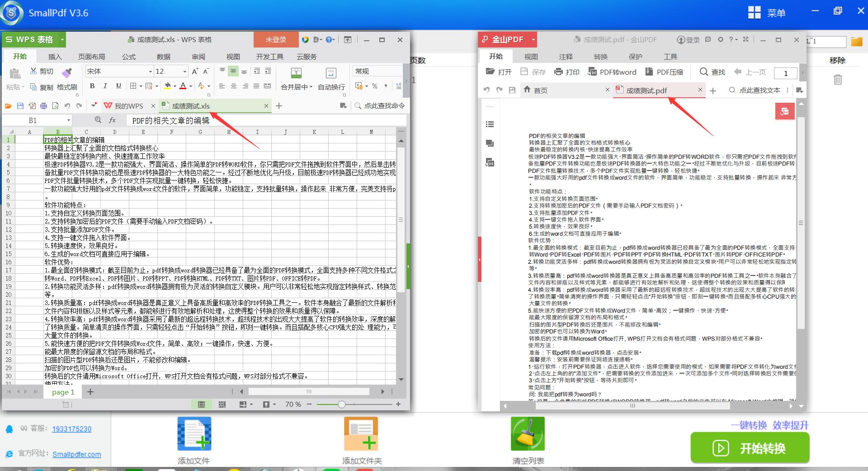Click the red convert-to-Word floating button
Viewport: 868px width, 471px height.
point(785,111)
